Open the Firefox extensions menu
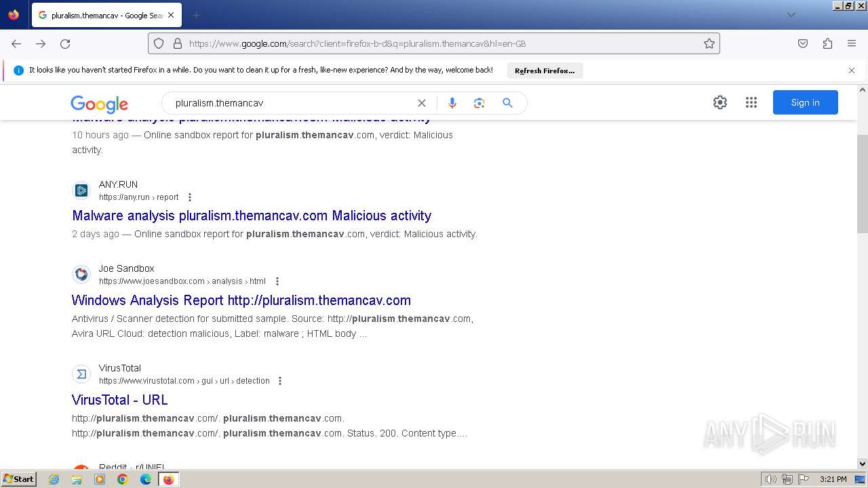The image size is (868, 488). (827, 43)
